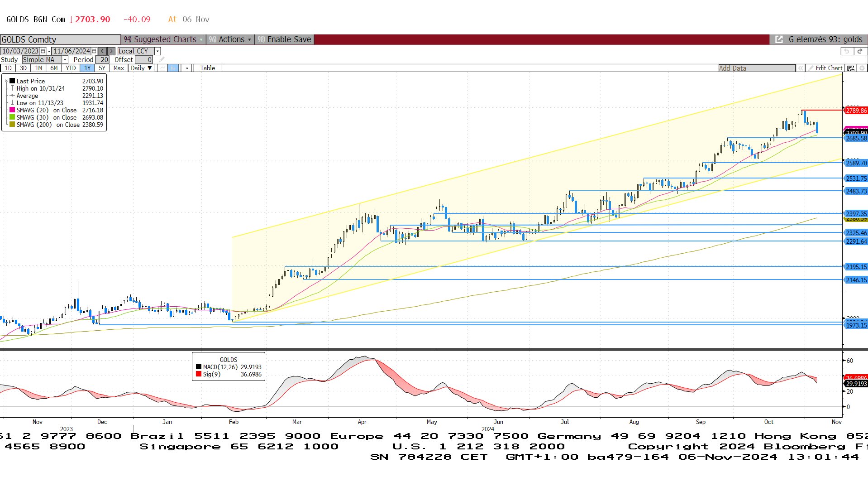Expand the chart type dropdown arrow

187,68
